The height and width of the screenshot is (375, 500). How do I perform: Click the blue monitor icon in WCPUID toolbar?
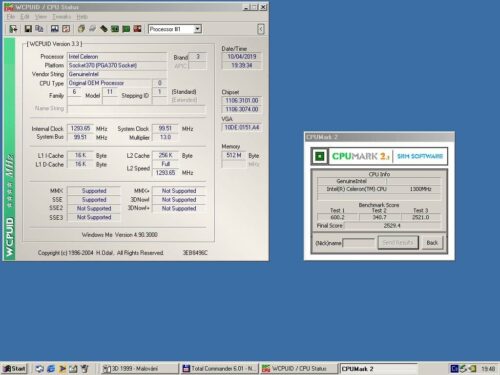coord(55,29)
